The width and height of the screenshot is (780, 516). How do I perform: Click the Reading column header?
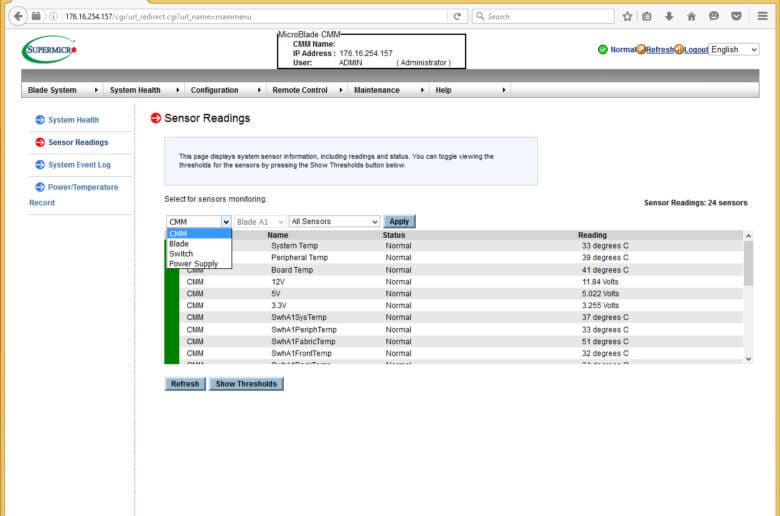(592, 235)
